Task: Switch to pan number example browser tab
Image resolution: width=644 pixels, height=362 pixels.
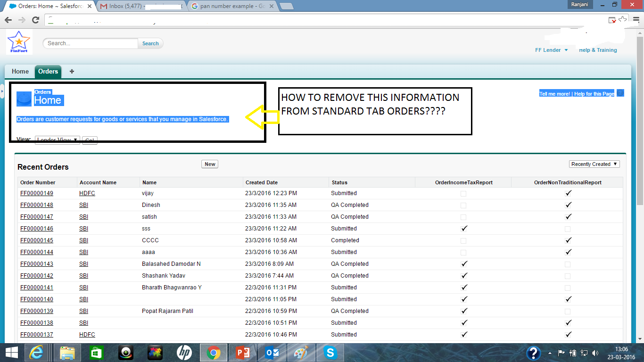Action: tap(231, 7)
